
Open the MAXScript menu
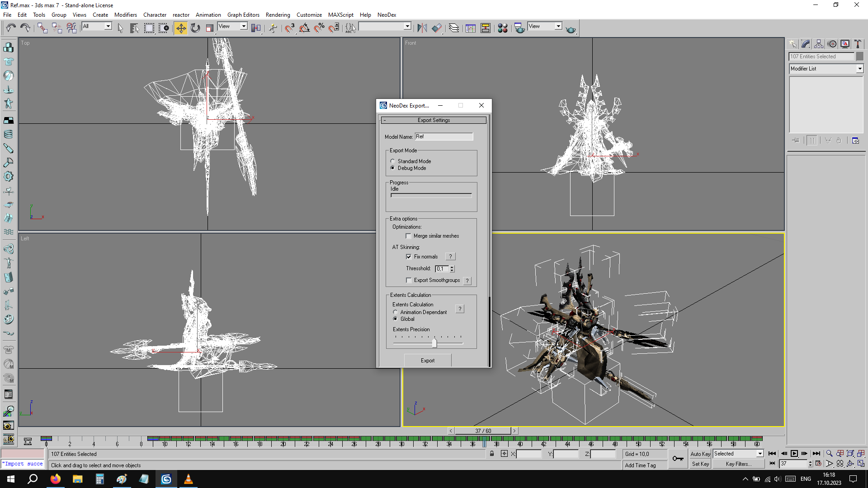[340, 15]
